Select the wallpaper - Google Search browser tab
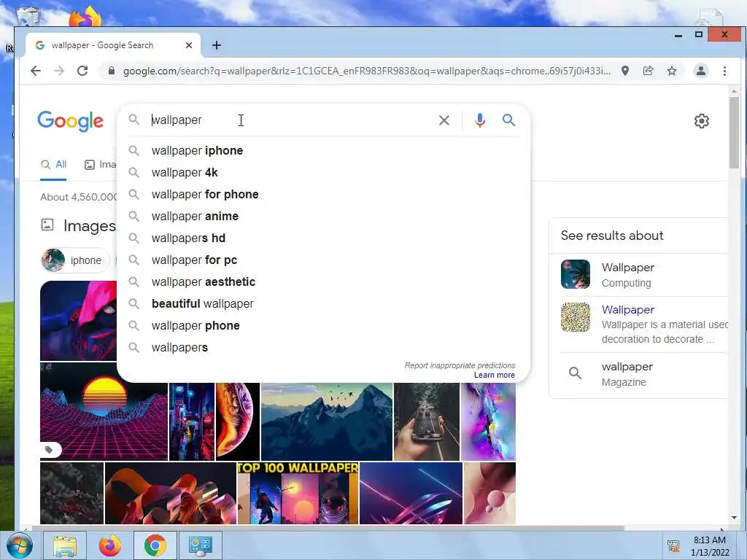 113,45
